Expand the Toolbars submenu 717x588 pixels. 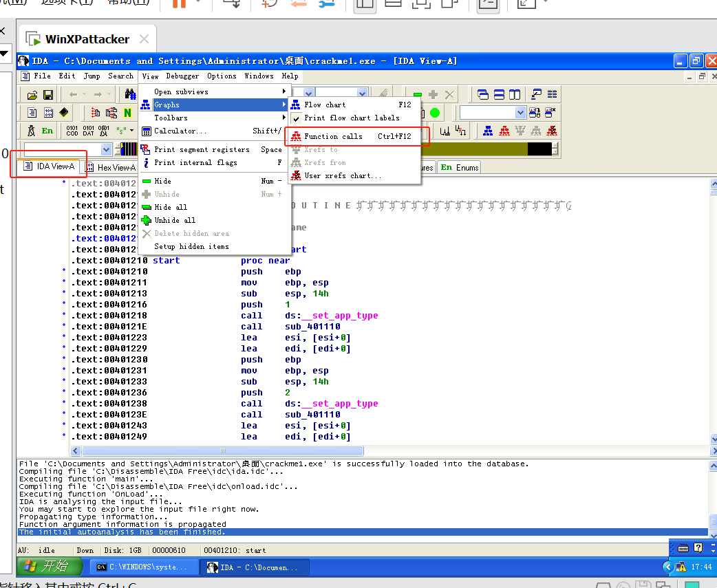point(215,118)
